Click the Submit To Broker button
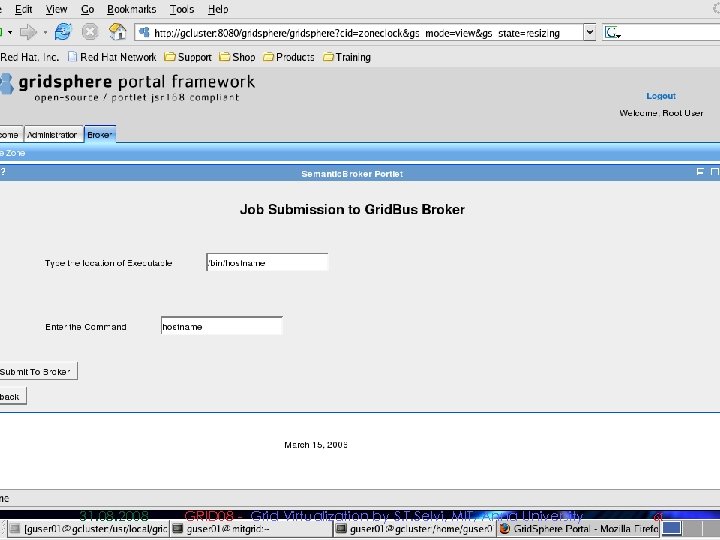This screenshot has width=720, height=540. coord(38,371)
